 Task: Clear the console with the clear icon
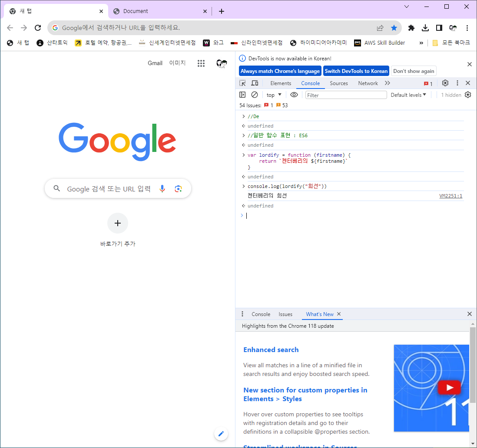coord(255,95)
